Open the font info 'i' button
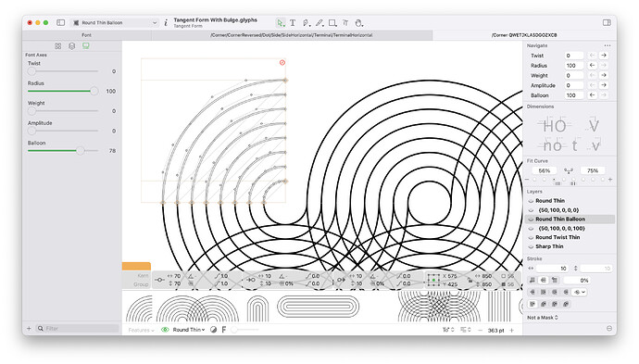Image resolution: width=639 pixels, height=364 pixels. click(166, 23)
